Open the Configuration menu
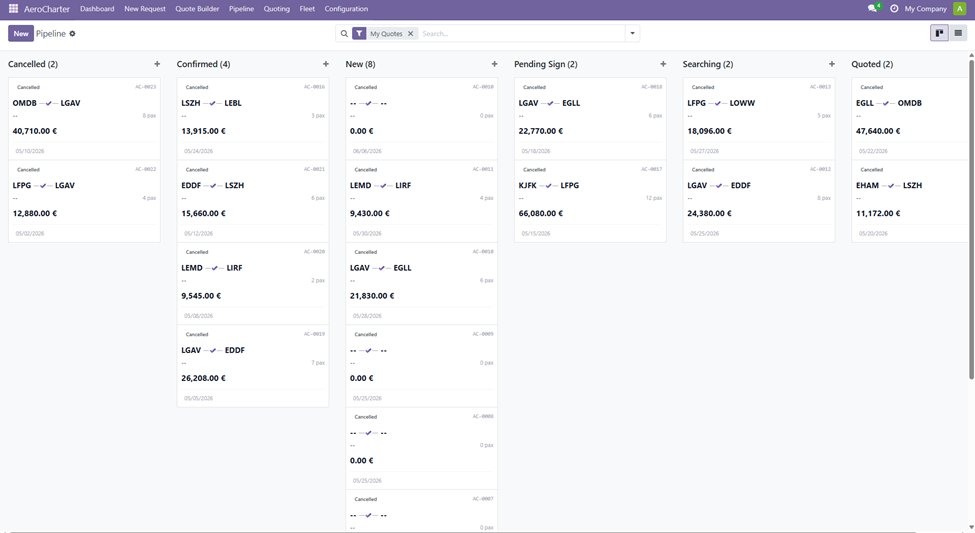975x533 pixels. point(346,9)
